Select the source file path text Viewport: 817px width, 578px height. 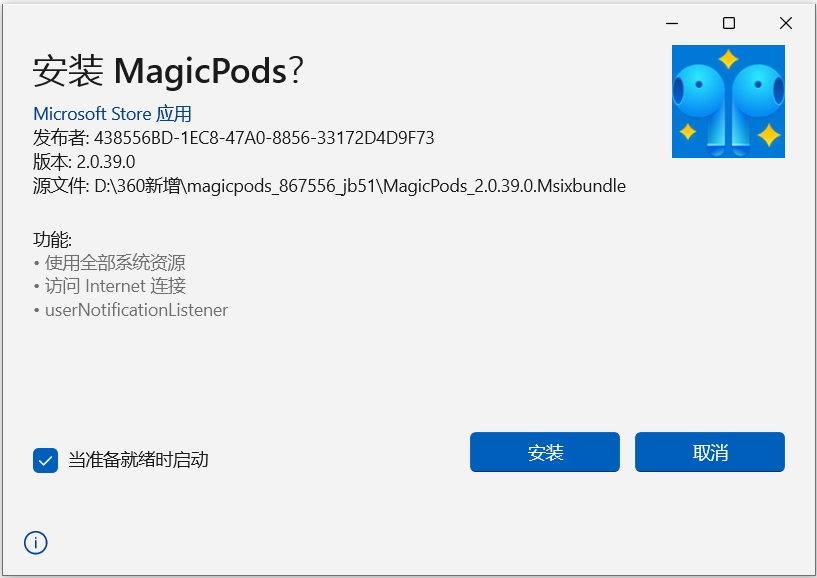coord(330,185)
